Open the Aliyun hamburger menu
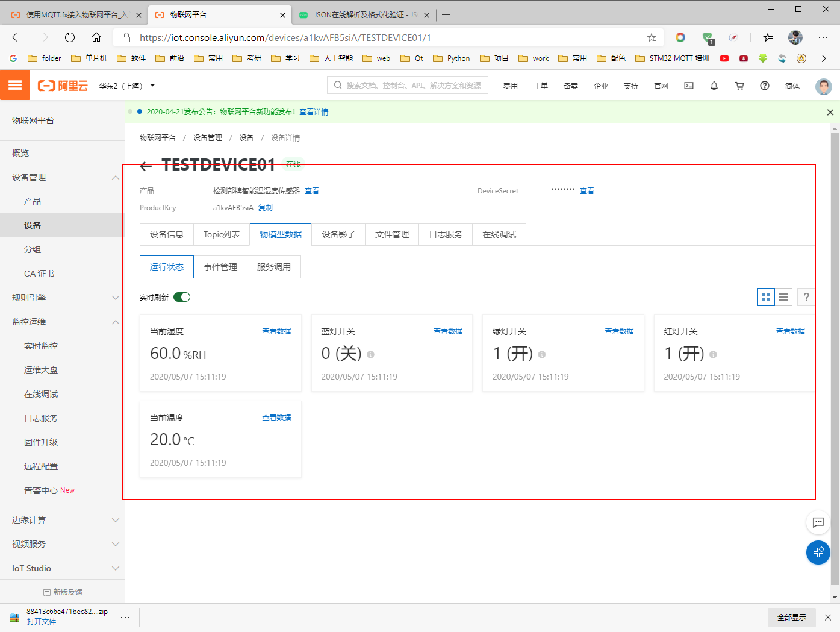Viewport: 840px width, 632px height. point(15,86)
